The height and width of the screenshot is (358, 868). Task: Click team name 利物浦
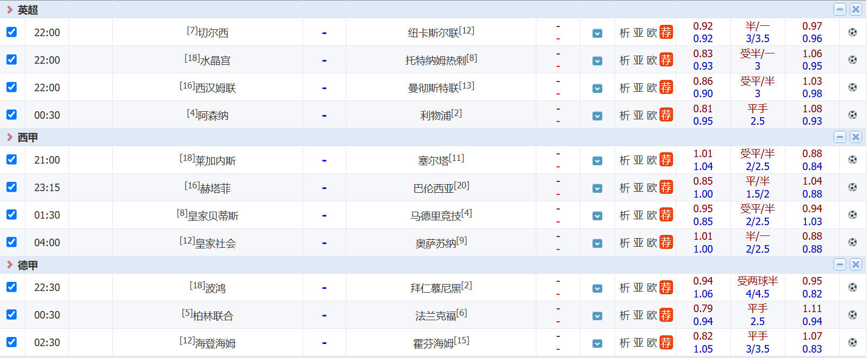click(436, 116)
